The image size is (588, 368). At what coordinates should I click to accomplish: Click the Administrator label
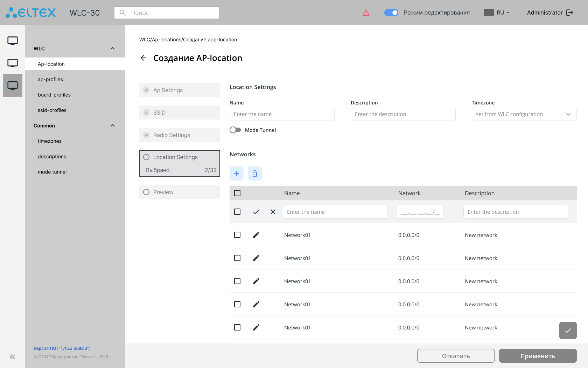(x=545, y=13)
